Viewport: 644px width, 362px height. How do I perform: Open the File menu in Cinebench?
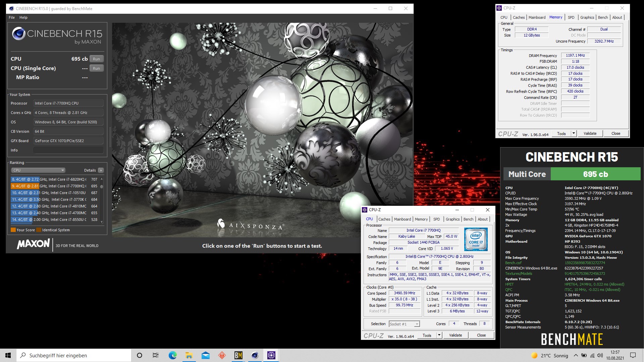12,17
